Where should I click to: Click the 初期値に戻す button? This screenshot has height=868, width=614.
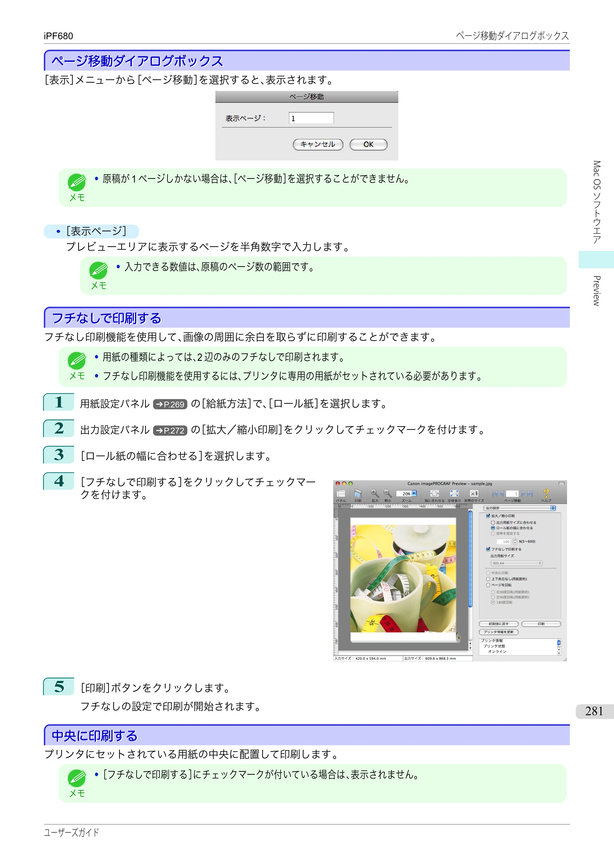tap(499, 624)
